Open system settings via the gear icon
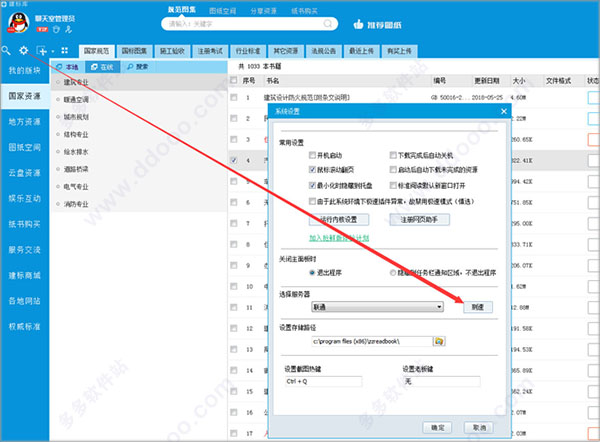 coord(24,50)
